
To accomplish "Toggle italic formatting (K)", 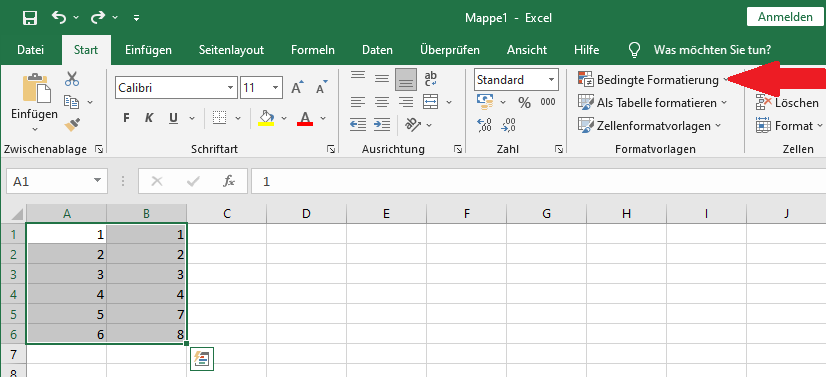I will (149, 118).
